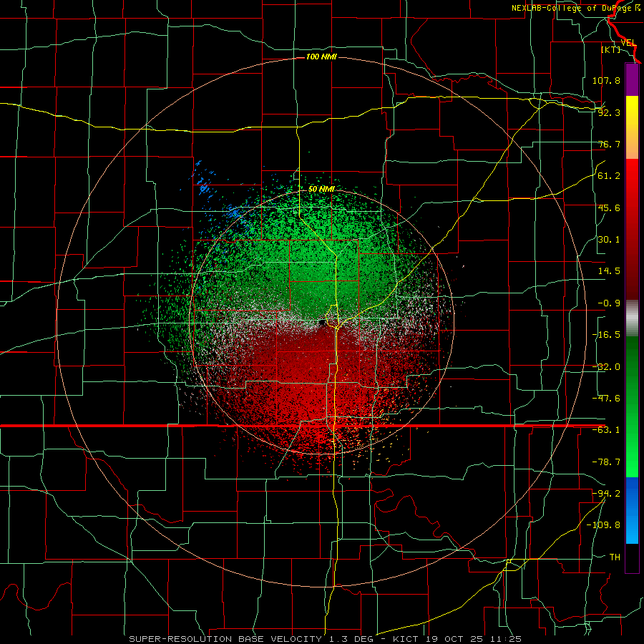Select the -16.5 legend value
The height and width of the screenshot is (644, 644).
pos(606,335)
